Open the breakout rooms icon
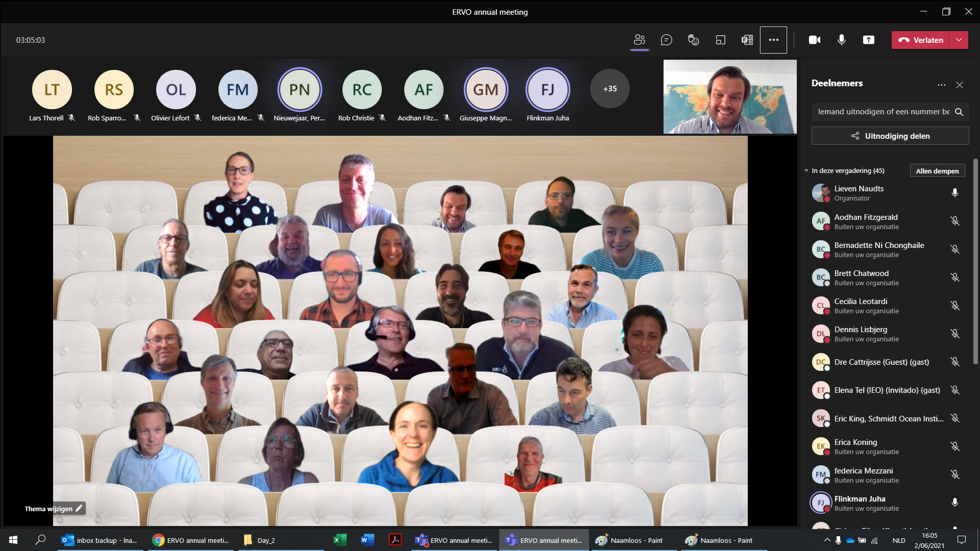 (720, 40)
